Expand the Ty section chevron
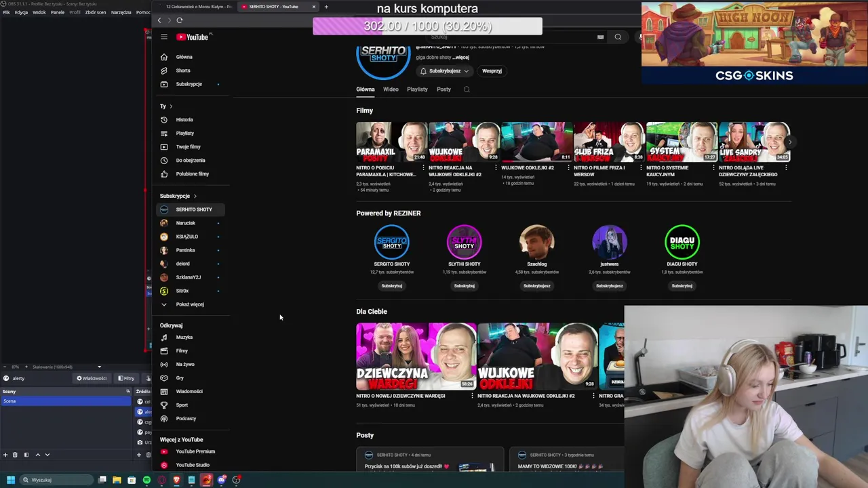 (x=171, y=106)
